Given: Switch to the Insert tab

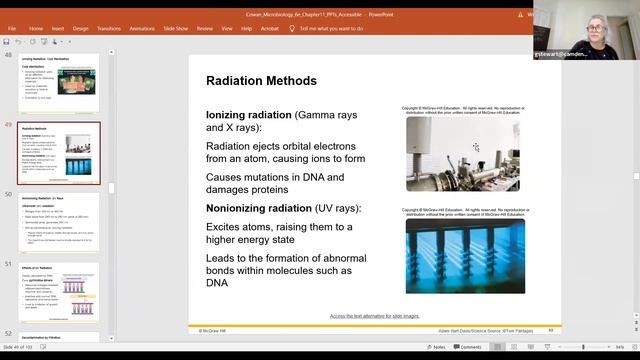Looking at the screenshot, I should [x=58, y=29].
